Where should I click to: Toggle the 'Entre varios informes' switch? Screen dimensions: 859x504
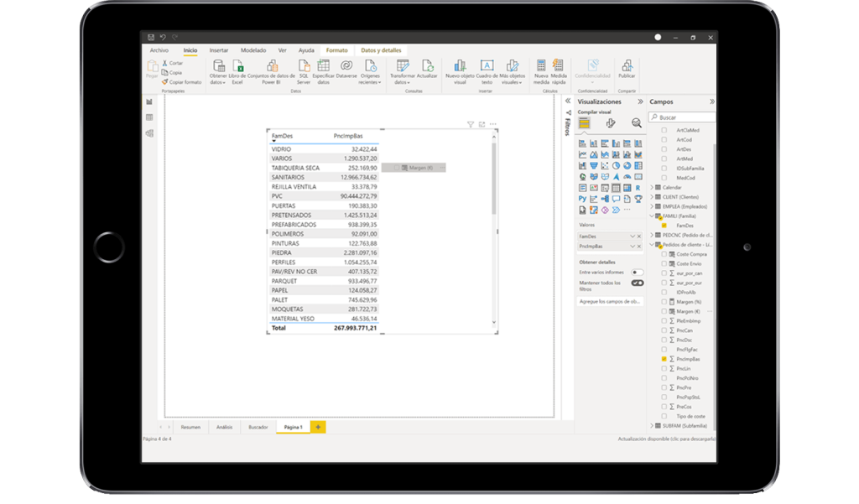click(x=637, y=273)
